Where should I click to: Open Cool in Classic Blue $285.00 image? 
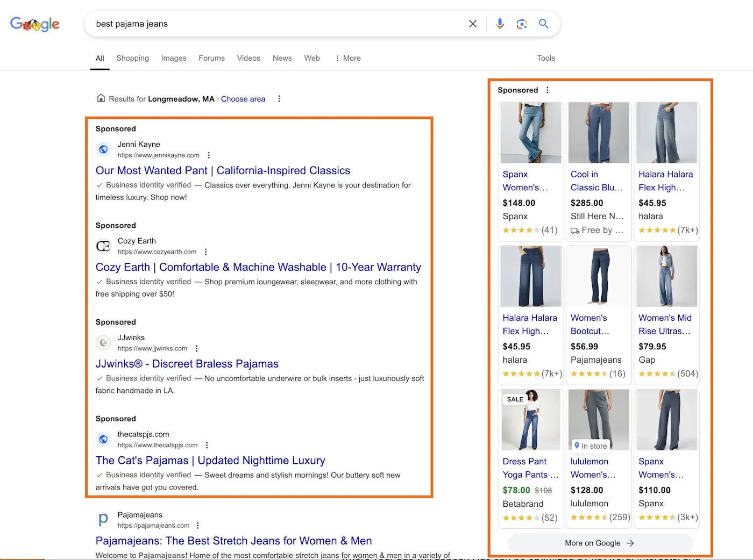(x=599, y=133)
